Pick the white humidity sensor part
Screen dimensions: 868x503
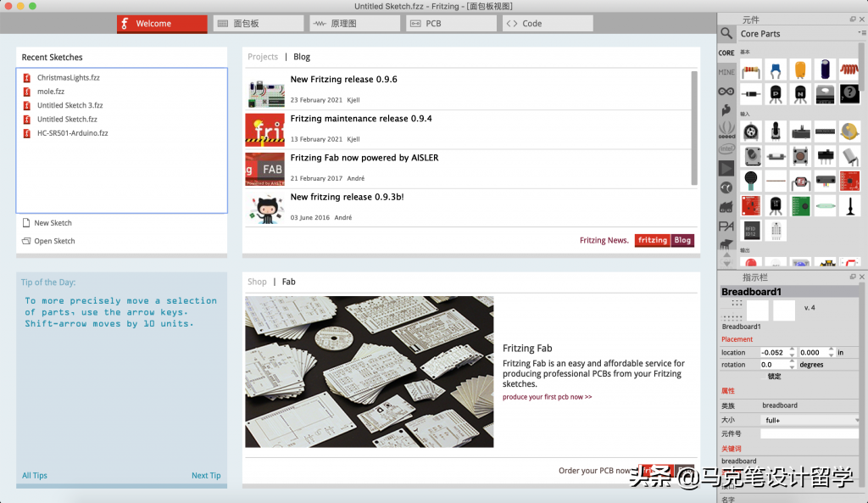(x=776, y=230)
